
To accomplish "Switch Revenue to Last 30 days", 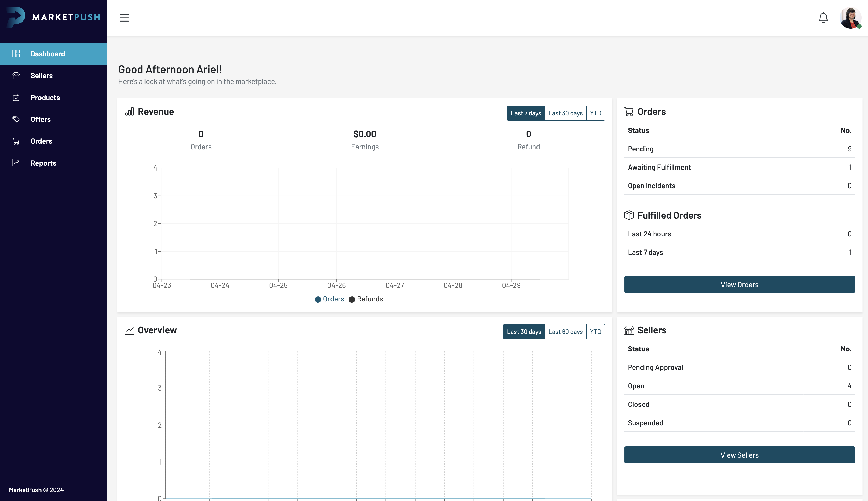I will [x=565, y=113].
